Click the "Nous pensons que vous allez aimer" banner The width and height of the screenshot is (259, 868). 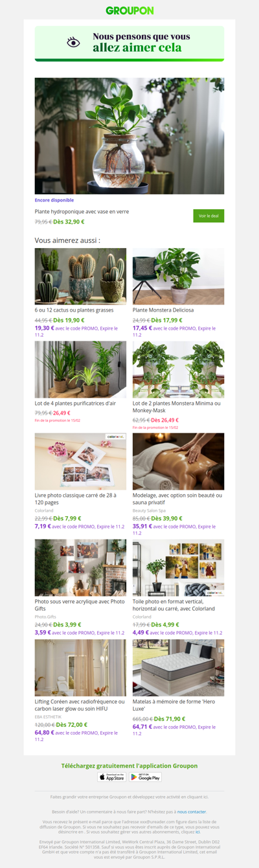(x=129, y=44)
